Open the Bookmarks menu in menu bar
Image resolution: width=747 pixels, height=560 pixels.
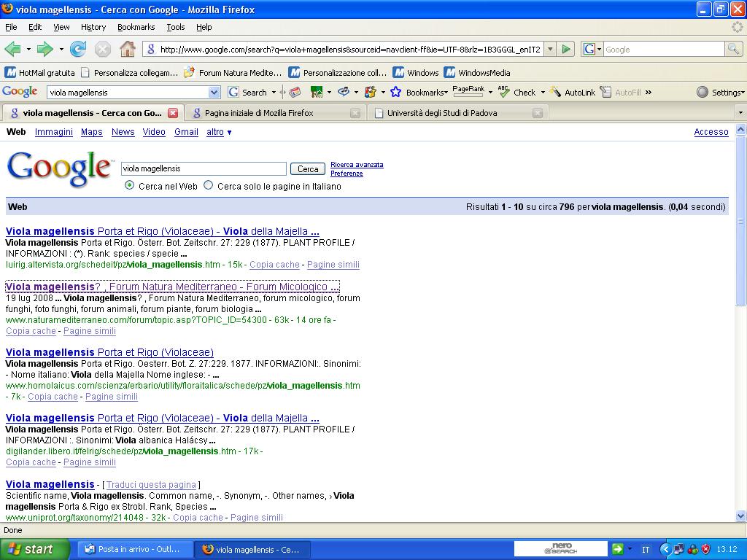click(x=136, y=27)
